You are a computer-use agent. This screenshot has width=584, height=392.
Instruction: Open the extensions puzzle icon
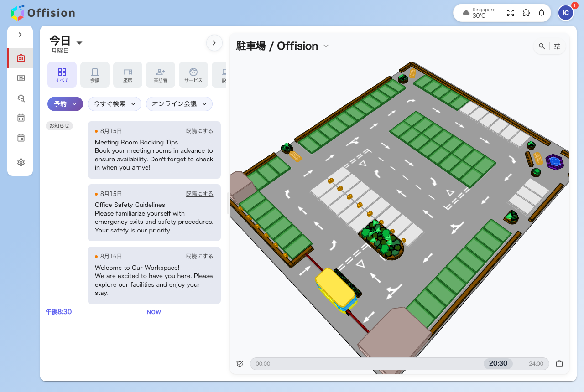pos(526,13)
